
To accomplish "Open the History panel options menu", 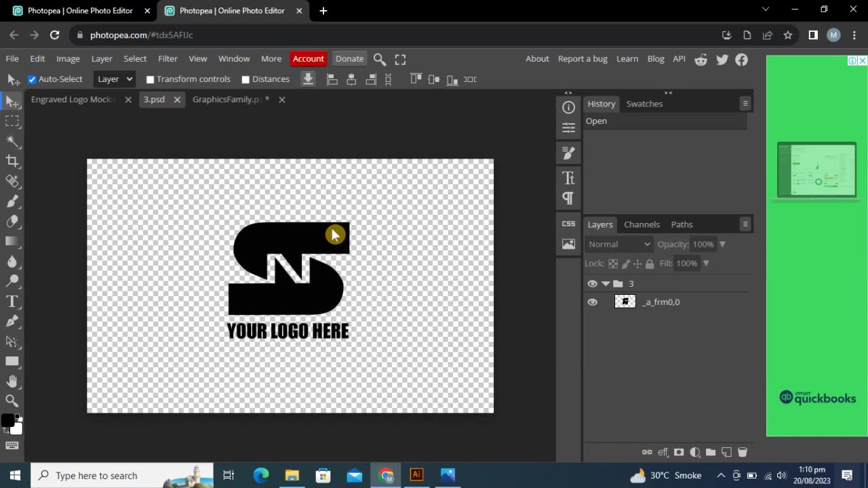I will (745, 104).
